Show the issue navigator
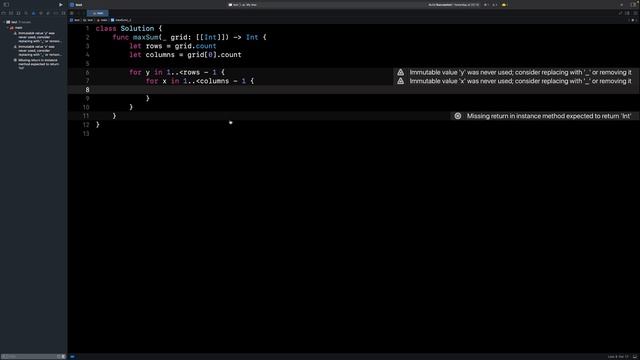The height and width of the screenshot is (360, 640). 33,13
